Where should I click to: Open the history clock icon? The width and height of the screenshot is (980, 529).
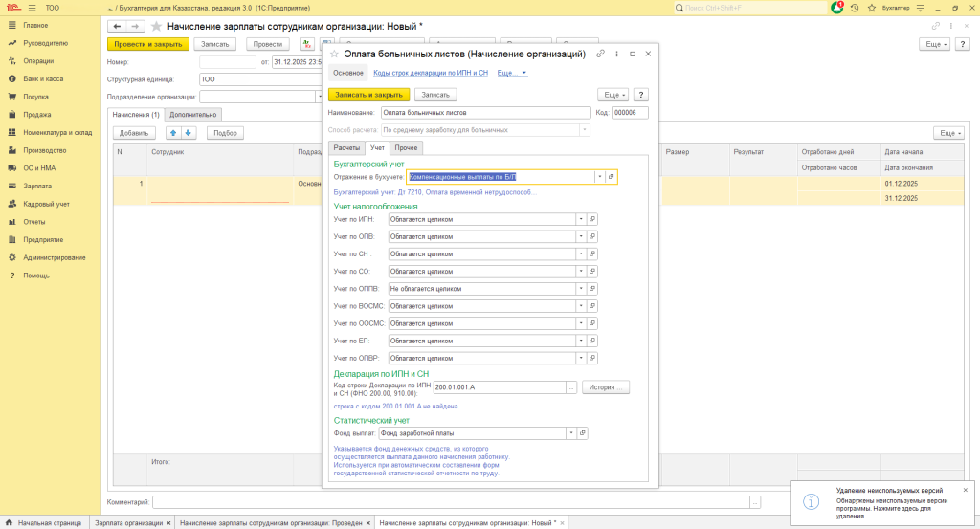click(x=853, y=8)
